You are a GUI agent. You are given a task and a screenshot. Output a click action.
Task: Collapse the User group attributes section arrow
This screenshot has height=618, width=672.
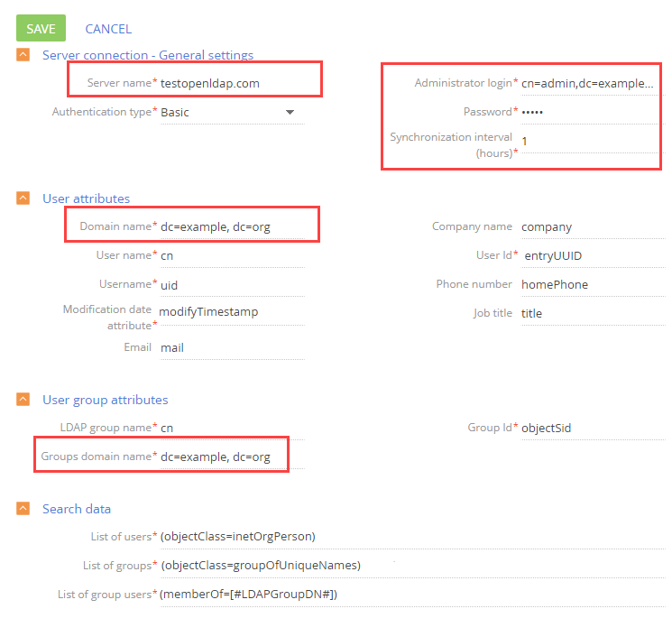[23, 399]
